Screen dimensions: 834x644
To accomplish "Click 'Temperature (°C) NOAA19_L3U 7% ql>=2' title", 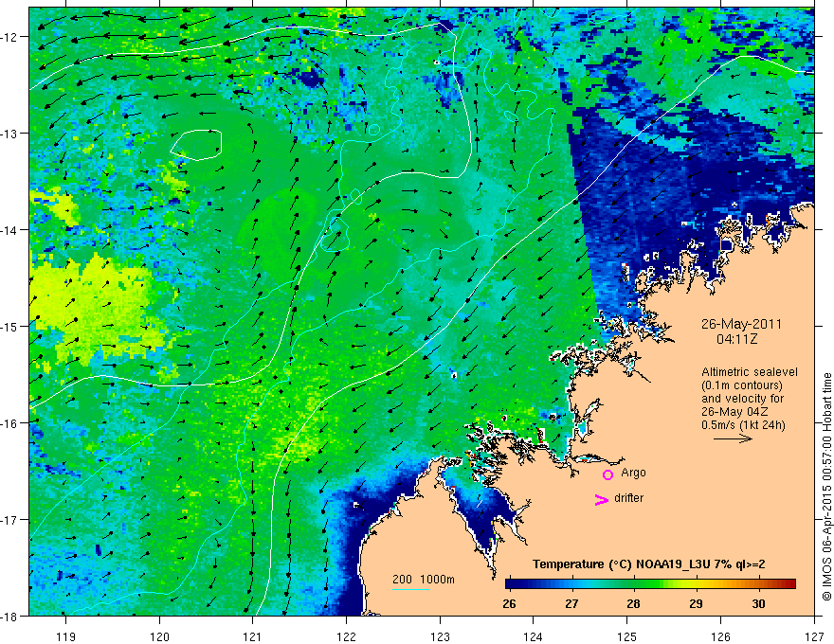I will coord(649,564).
